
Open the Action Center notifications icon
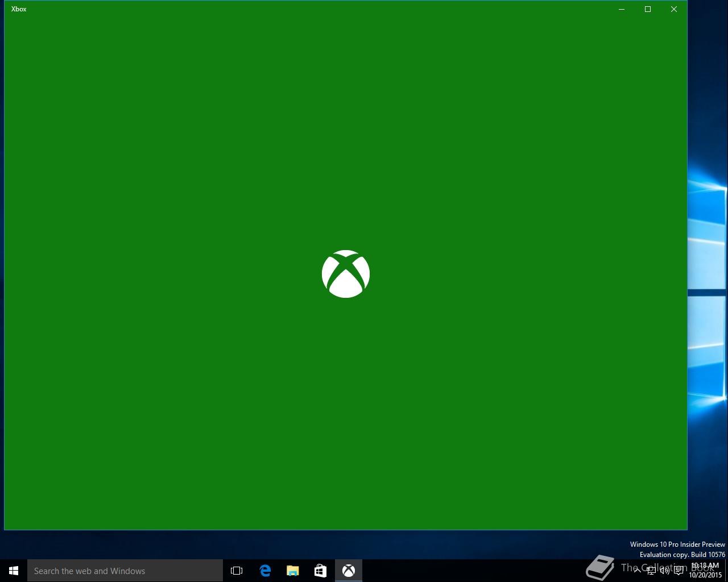pos(679,571)
